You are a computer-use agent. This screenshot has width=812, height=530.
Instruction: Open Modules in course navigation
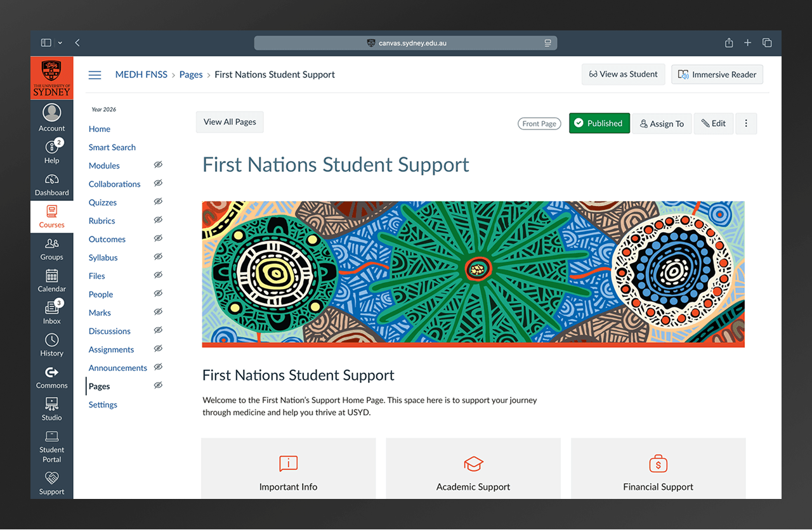coord(104,165)
